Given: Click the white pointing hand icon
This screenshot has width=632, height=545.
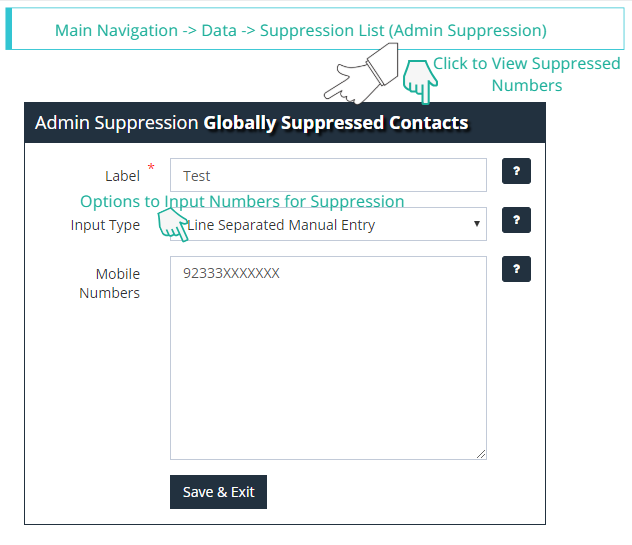Looking at the screenshot, I should [x=359, y=79].
